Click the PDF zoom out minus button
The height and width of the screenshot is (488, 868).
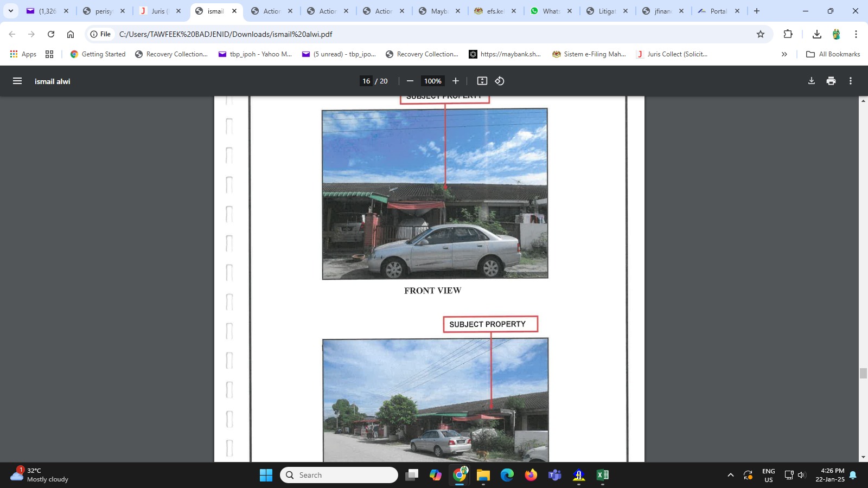point(410,81)
